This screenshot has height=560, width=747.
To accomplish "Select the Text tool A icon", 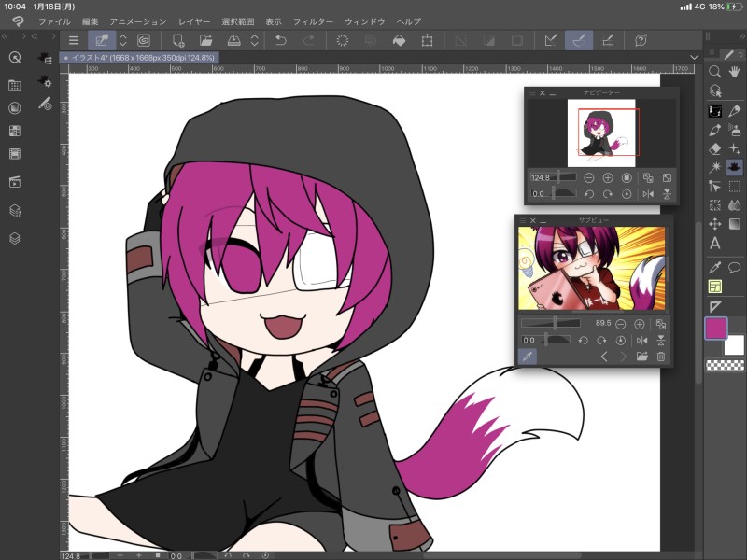I will 714,244.
